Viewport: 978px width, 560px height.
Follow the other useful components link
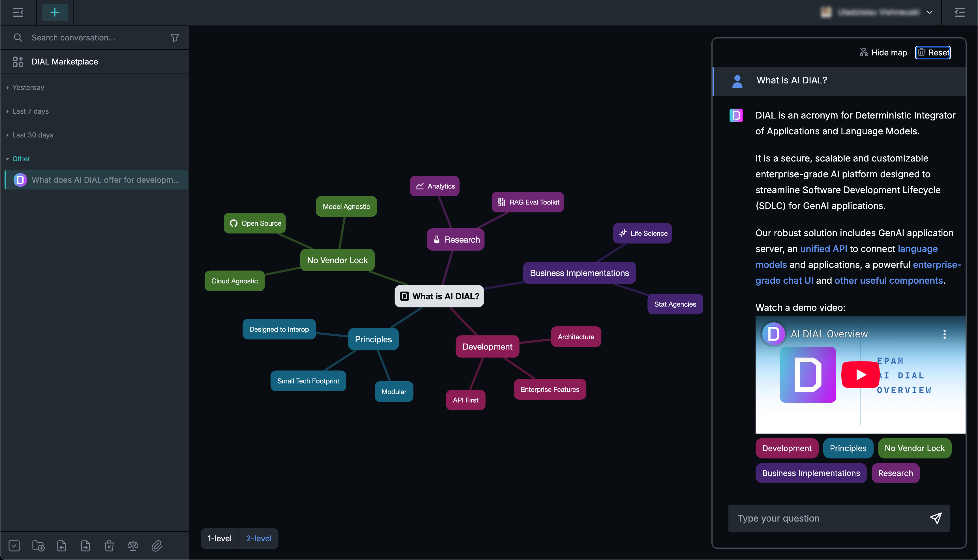click(x=888, y=280)
